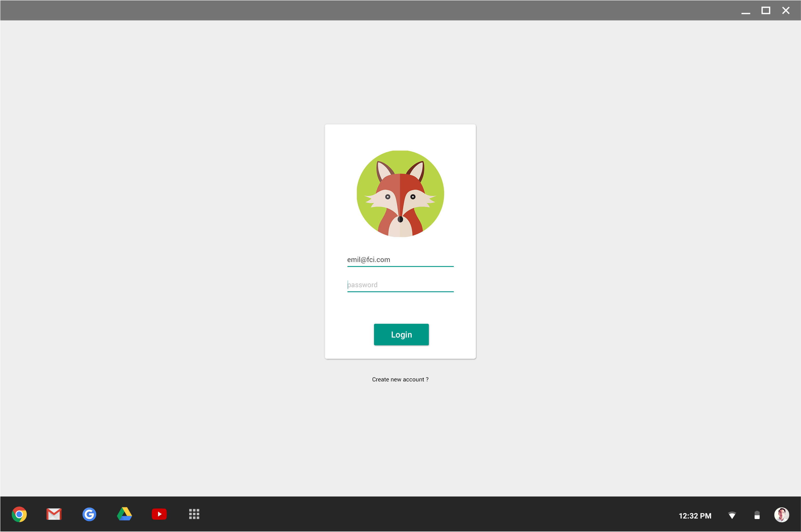Click the battery status icon

pos(757,516)
